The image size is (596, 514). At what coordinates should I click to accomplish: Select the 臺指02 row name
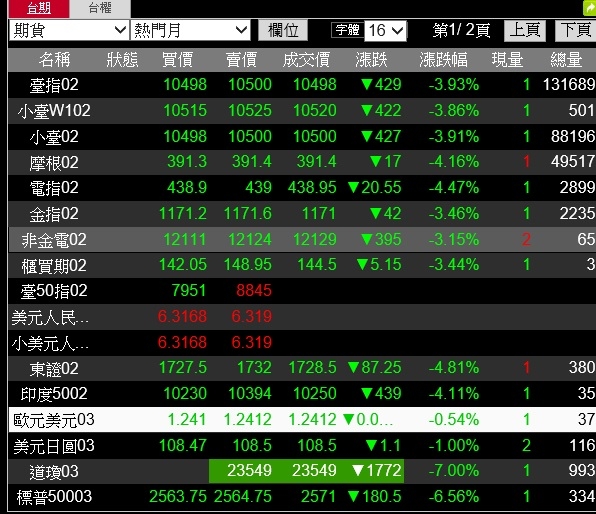pos(54,85)
